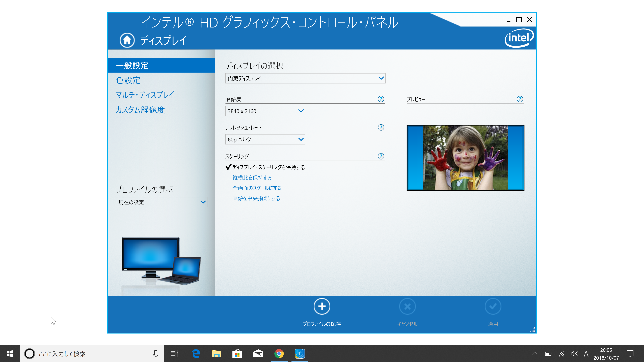Open help for 解像度 section
Image resolution: width=644 pixels, height=362 pixels.
381,99
